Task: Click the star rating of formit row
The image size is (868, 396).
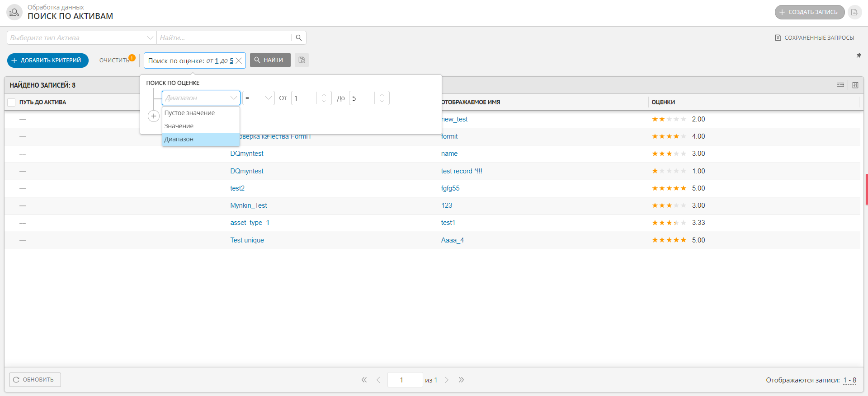Action: point(669,136)
